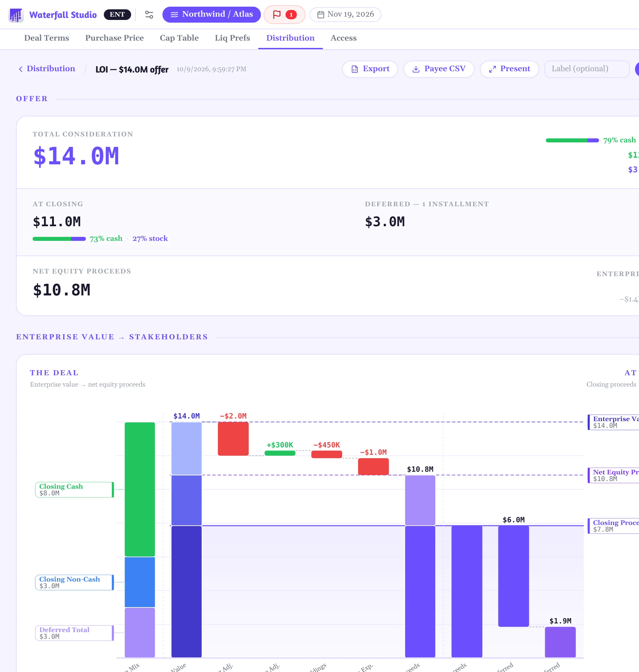Go back via Distribution breadcrumb link
The height and width of the screenshot is (672, 639).
point(47,69)
